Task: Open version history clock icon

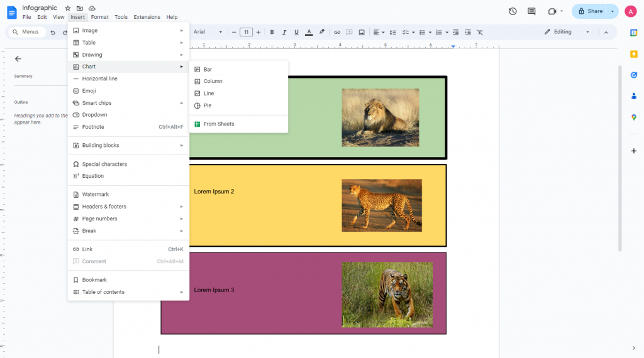Action: [513, 11]
